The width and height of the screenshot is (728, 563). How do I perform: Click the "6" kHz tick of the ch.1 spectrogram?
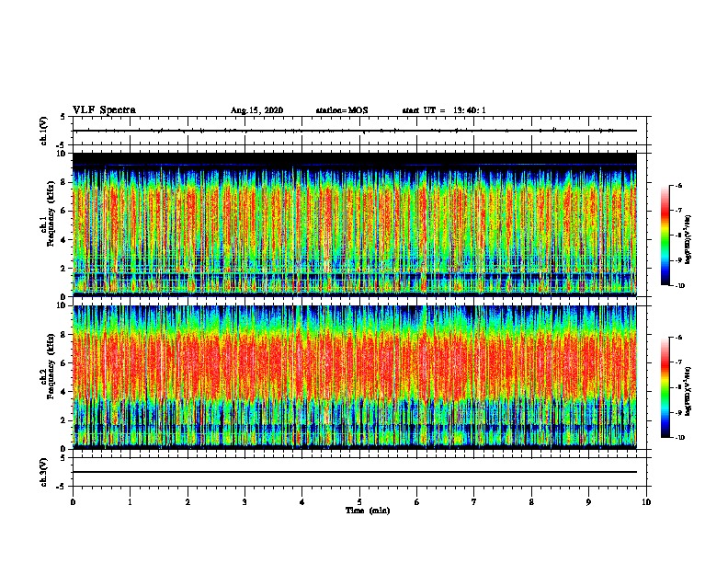[x=64, y=211]
